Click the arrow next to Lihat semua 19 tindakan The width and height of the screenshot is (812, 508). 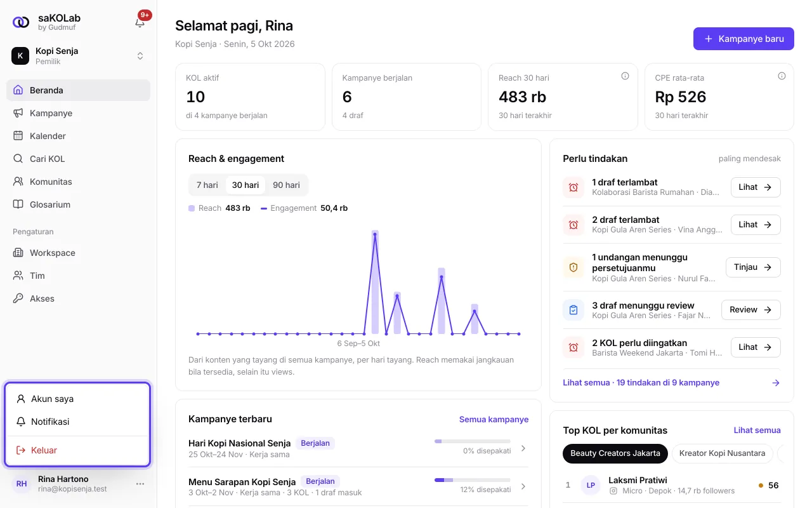[x=776, y=383]
